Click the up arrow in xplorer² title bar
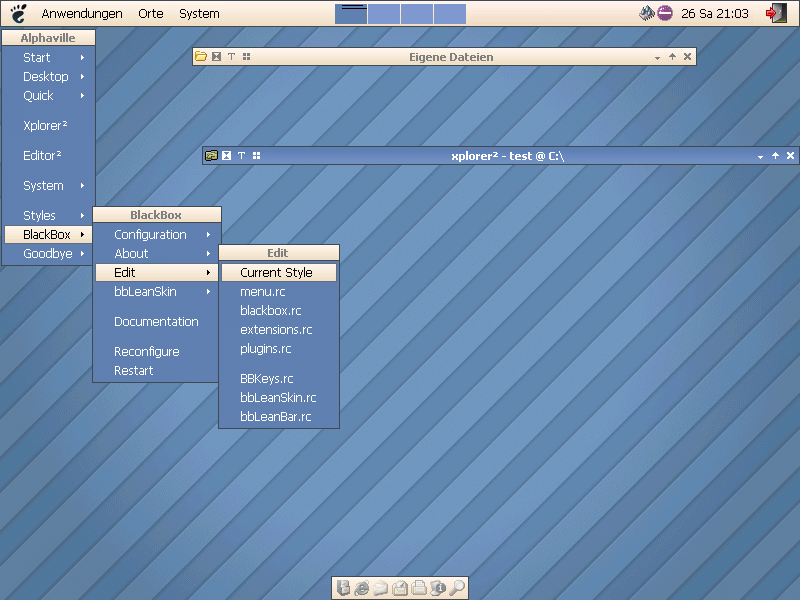 (776, 156)
